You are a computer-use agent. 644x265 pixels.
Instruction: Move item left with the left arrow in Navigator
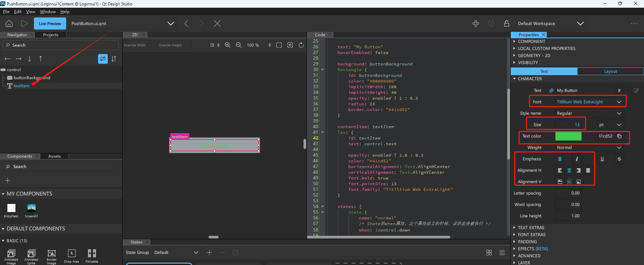(7, 59)
